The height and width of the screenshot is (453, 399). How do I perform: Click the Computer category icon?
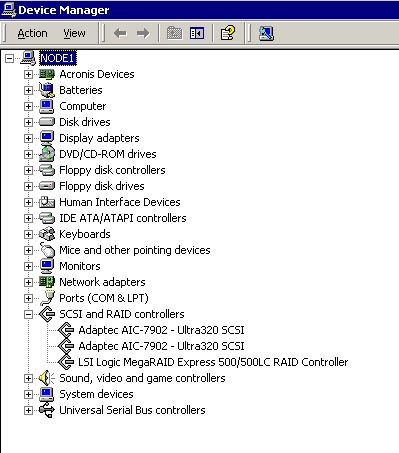coord(47,106)
